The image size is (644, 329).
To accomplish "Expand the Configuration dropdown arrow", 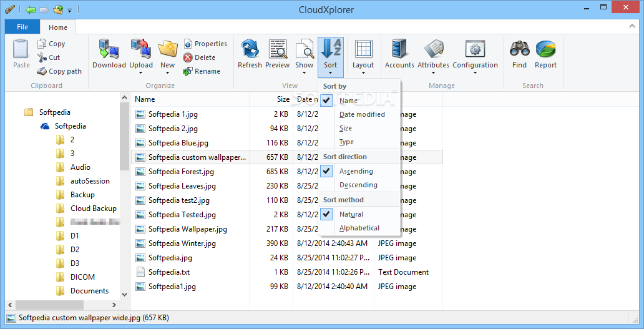I will point(475,73).
